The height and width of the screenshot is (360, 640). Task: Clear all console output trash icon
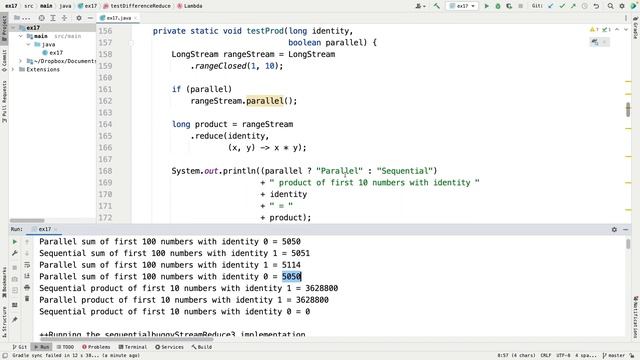[27, 299]
